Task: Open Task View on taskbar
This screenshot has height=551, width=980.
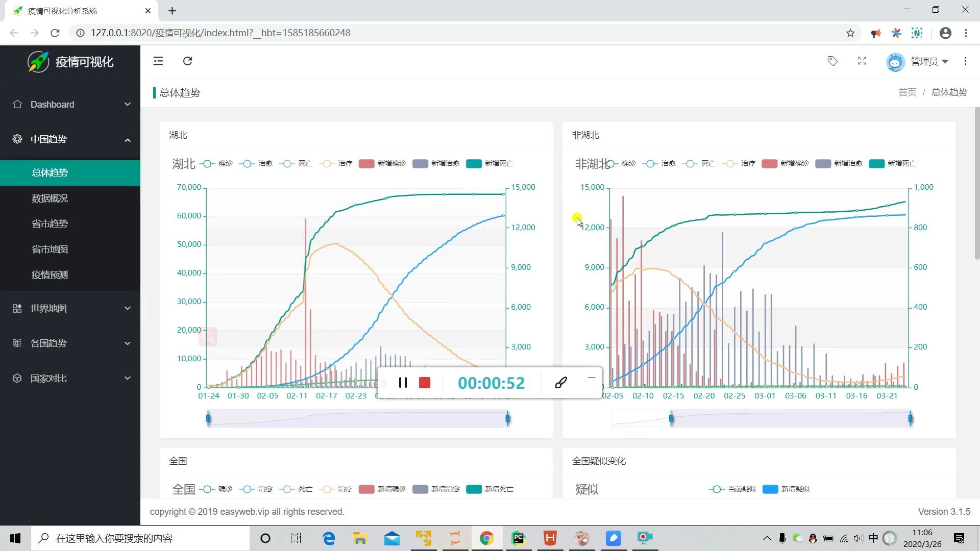Action: (x=296, y=538)
